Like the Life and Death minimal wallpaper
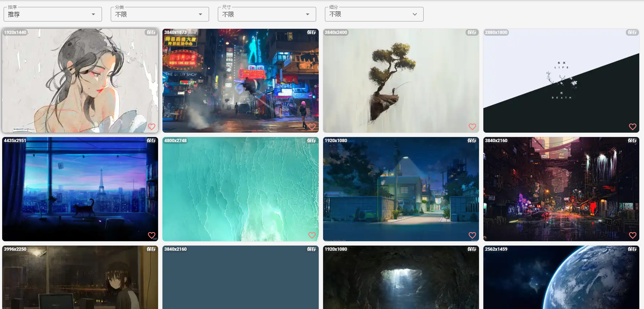The width and height of the screenshot is (644, 309). click(x=632, y=127)
